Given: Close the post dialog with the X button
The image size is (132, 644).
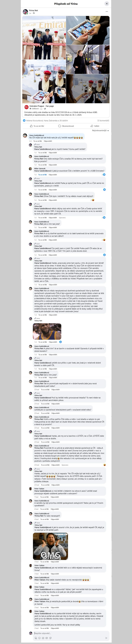Looking at the screenshot, I should click(107, 4).
